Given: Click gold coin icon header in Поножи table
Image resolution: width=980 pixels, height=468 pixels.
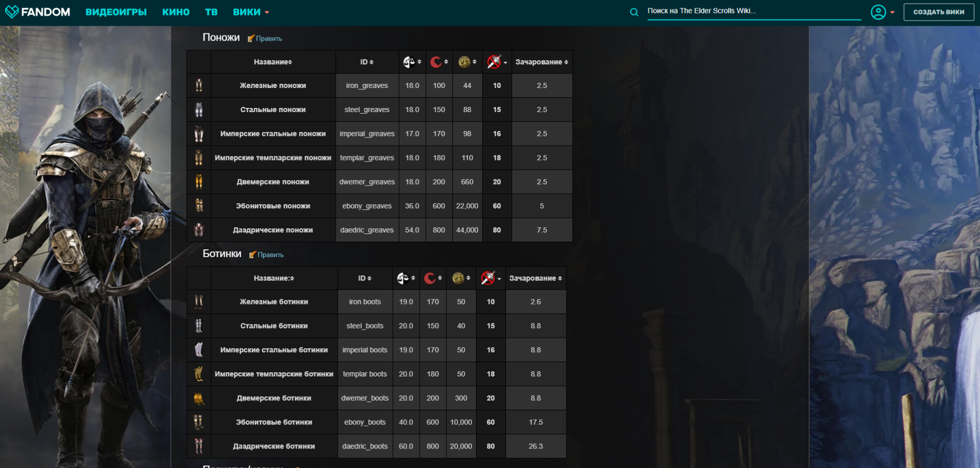Looking at the screenshot, I should click(x=464, y=62).
